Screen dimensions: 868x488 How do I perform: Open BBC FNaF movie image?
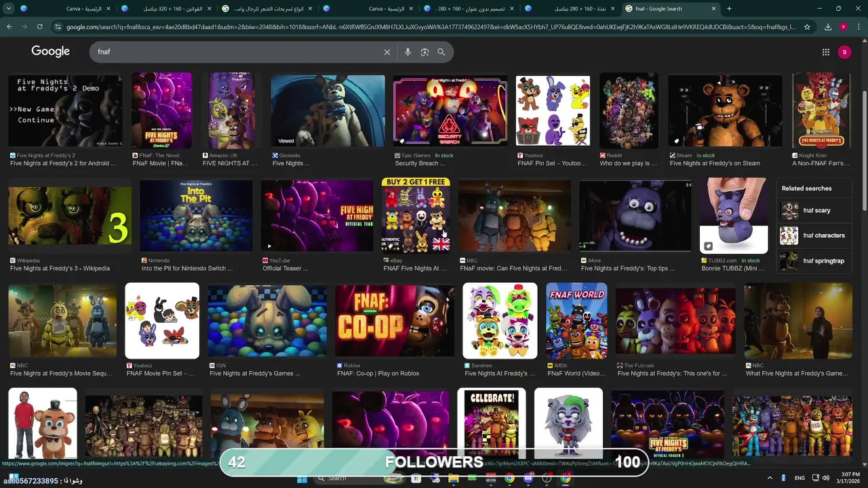[x=515, y=216]
